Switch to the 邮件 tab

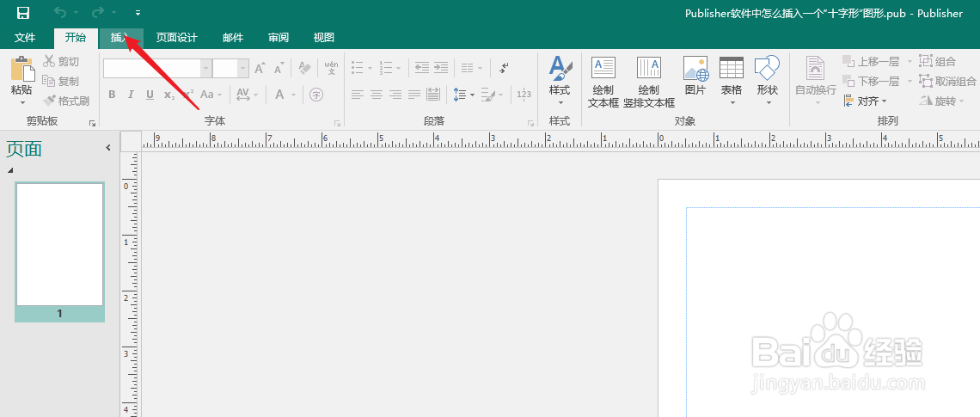tap(232, 38)
